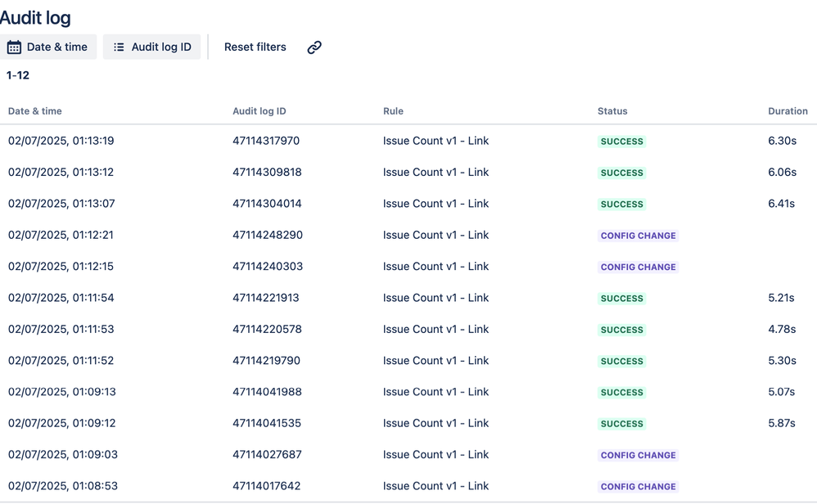Select audit log ID 47114317970
Image resolution: width=817 pixels, height=504 pixels.
coord(266,141)
